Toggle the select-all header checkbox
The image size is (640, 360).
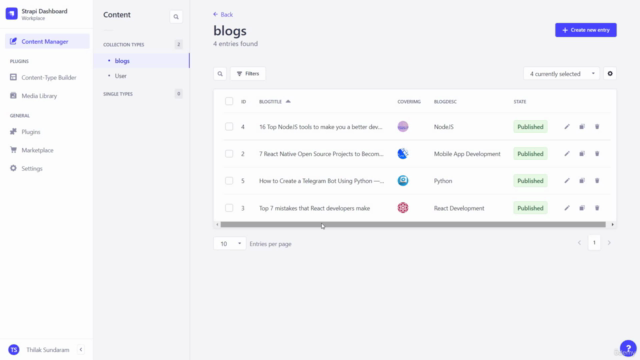pyautogui.click(x=229, y=101)
